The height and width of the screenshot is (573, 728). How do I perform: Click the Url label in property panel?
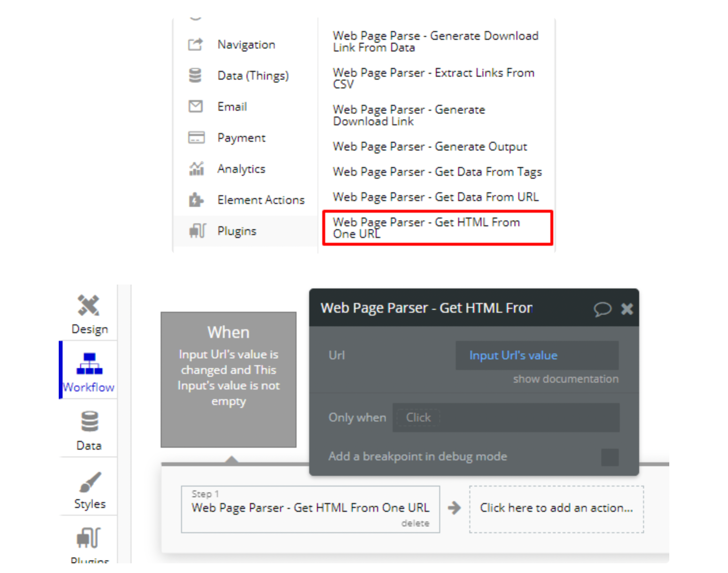click(x=337, y=355)
